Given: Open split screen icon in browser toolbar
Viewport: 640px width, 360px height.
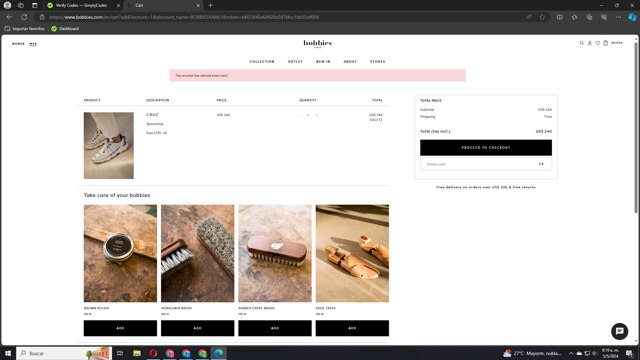Looking at the screenshot, I should (x=560, y=17).
